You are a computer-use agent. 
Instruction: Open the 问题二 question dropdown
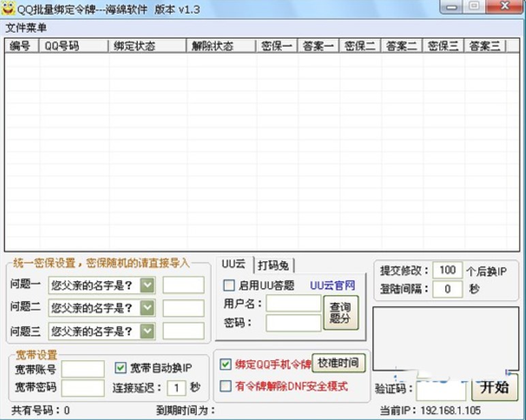coord(147,308)
